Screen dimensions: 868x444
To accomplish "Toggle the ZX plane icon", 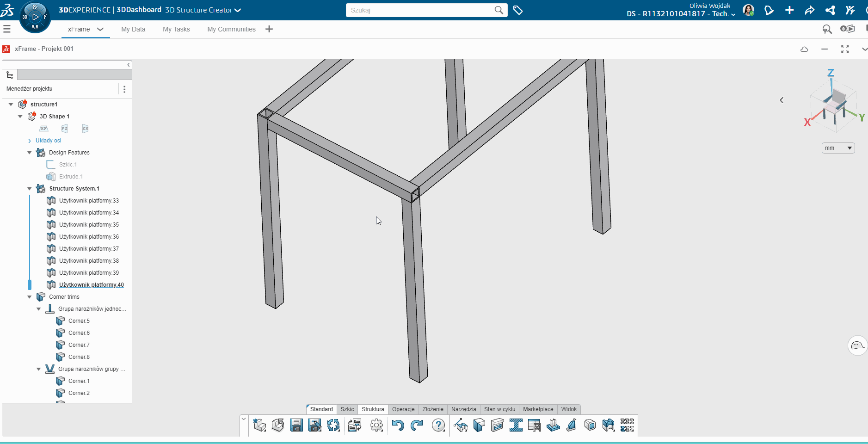I will [85, 129].
